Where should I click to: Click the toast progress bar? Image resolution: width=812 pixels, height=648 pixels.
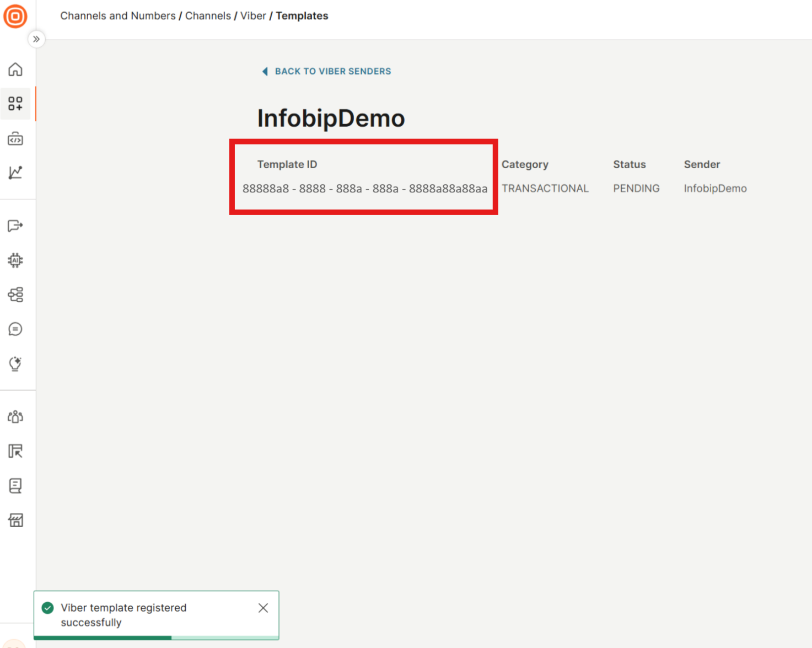click(157, 638)
